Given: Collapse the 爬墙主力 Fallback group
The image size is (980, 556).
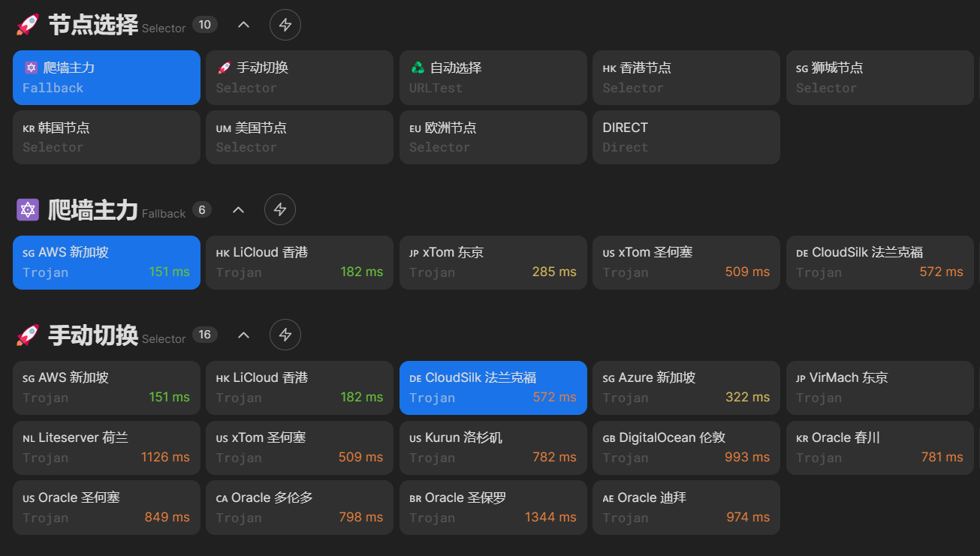Looking at the screenshot, I should [x=238, y=210].
